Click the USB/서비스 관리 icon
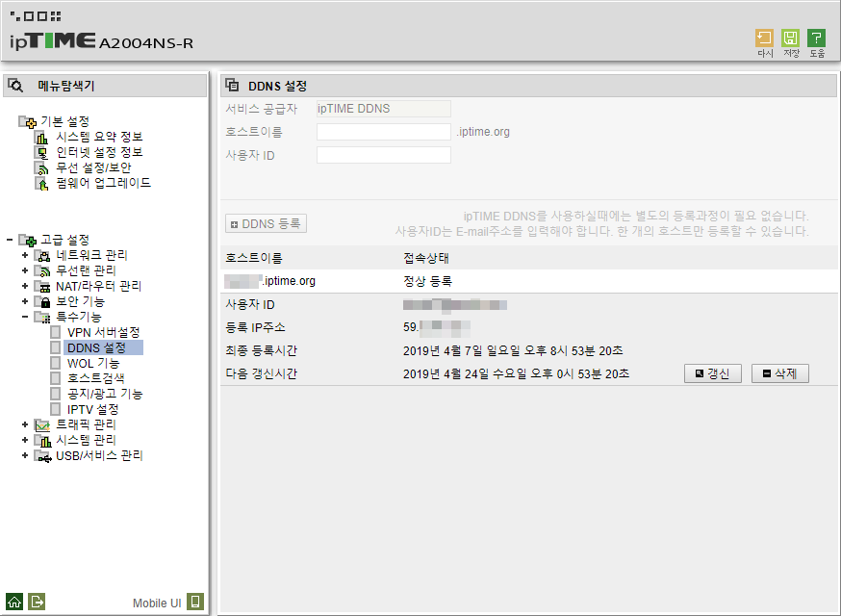The height and width of the screenshot is (616, 841). [x=41, y=456]
